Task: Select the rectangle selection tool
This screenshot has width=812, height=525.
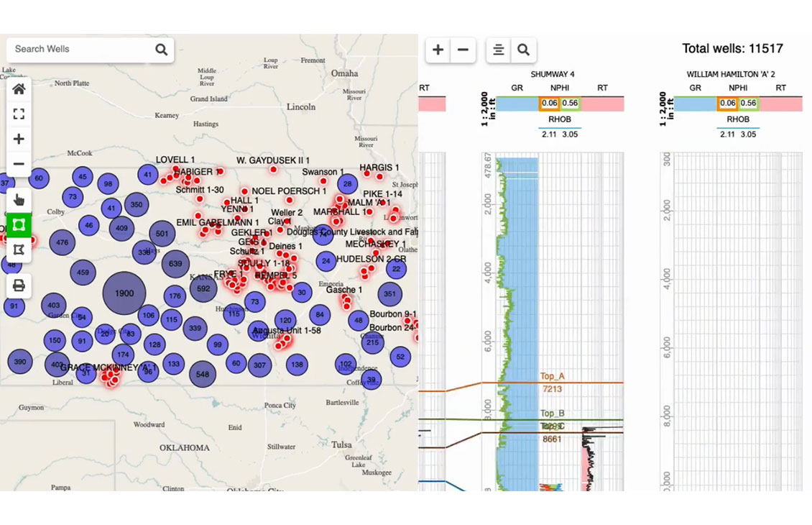Action: pyautogui.click(x=19, y=225)
